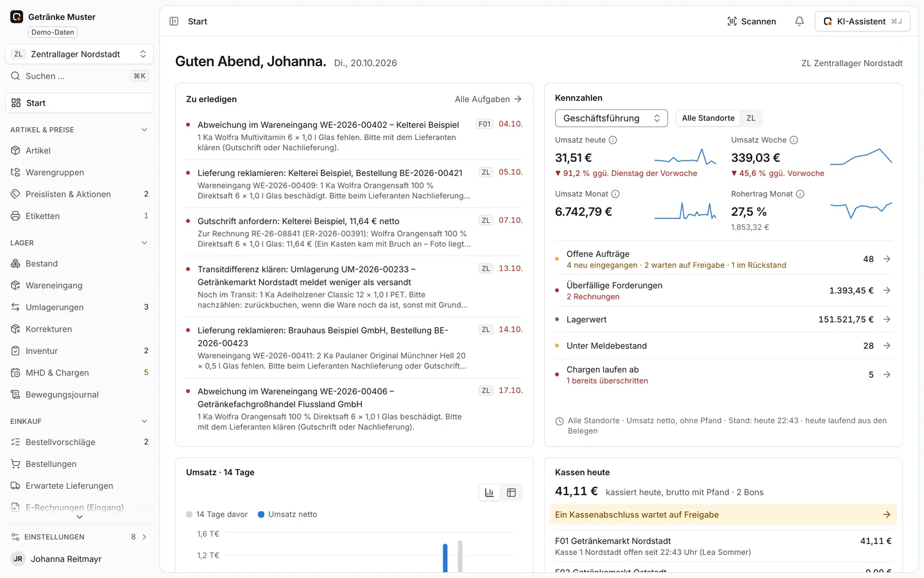Expand EINSTELLUNGEN with its chevron
The height and width of the screenshot is (578, 924).
click(x=144, y=537)
